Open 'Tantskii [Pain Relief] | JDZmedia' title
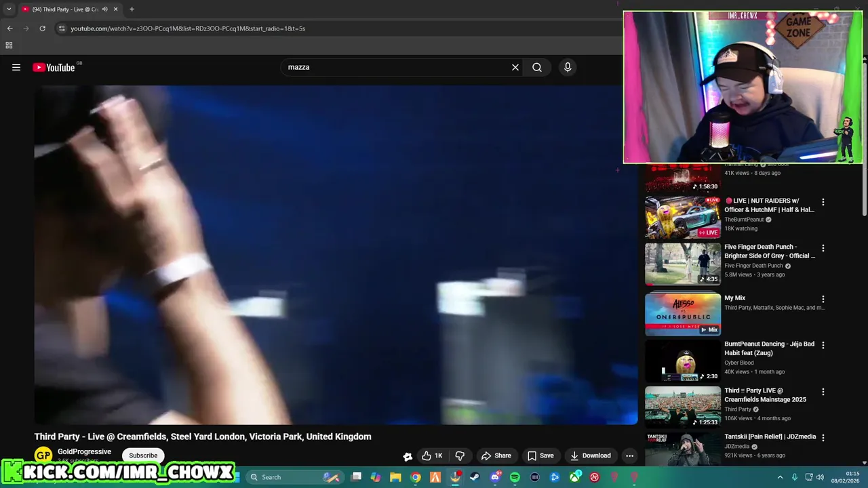 pos(770,436)
